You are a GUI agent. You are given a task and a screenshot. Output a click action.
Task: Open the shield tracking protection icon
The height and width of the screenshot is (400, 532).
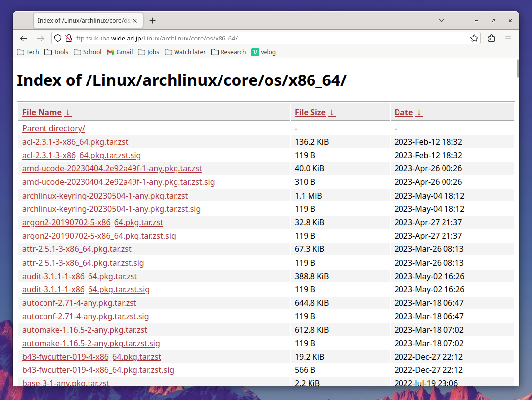pyautogui.click(x=58, y=38)
